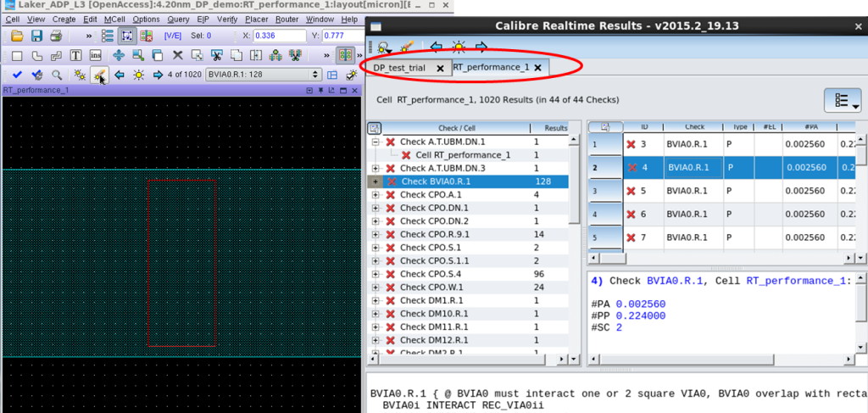Click next result arrow in Calibre Realtime window
Screen dimensions: 868x413
click(481, 47)
